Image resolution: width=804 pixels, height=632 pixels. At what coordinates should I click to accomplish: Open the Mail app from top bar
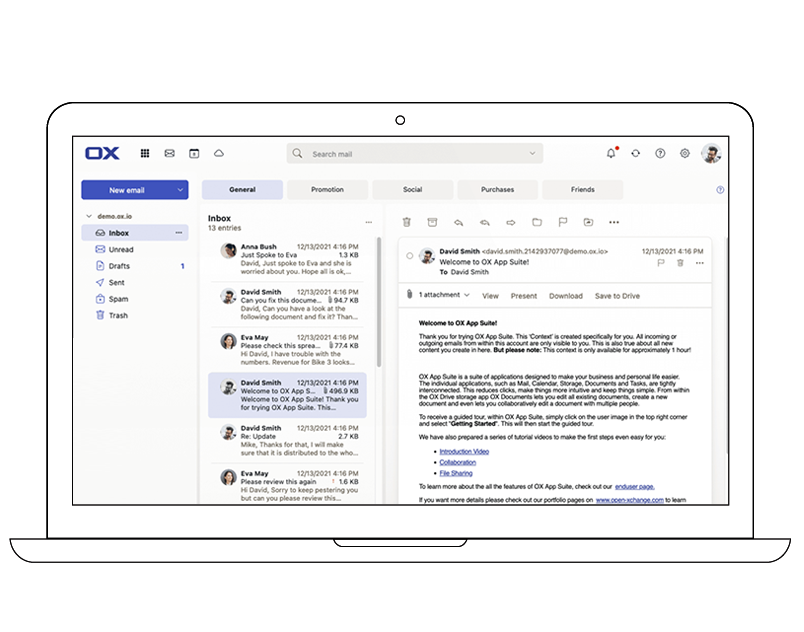point(170,153)
